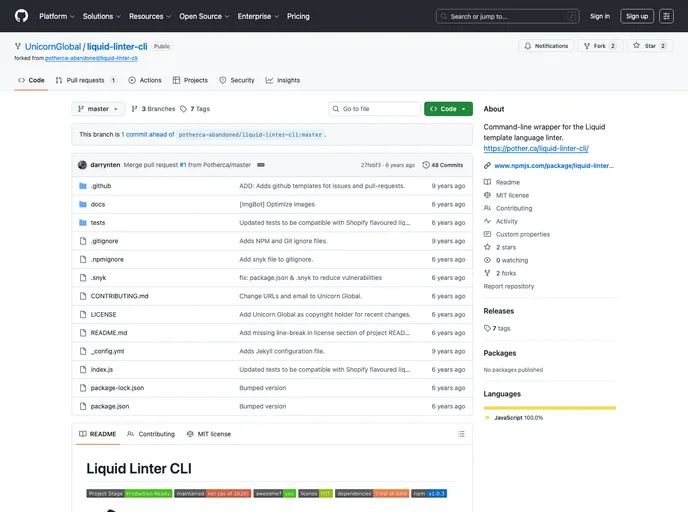Open the 7 Tags link
Screen dimensions: 688x512
coord(196,109)
